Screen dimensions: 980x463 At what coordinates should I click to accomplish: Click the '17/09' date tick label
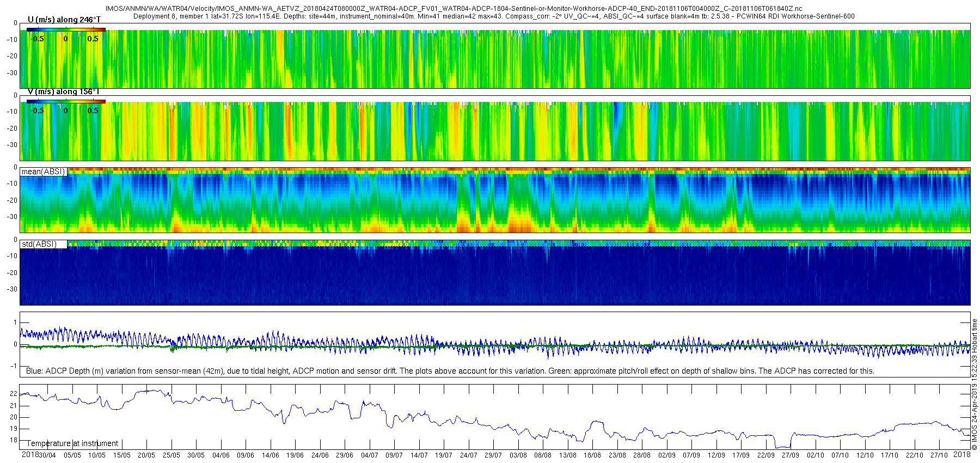741,455
